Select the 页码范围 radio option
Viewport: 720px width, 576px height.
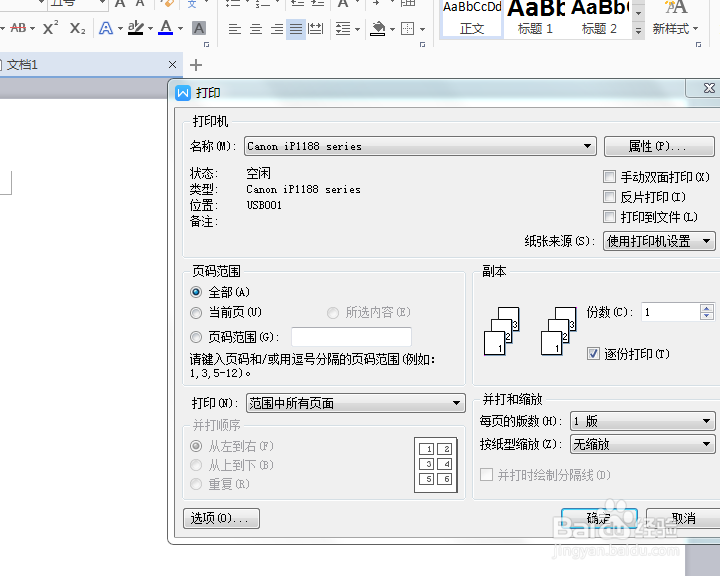click(x=196, y=337)
